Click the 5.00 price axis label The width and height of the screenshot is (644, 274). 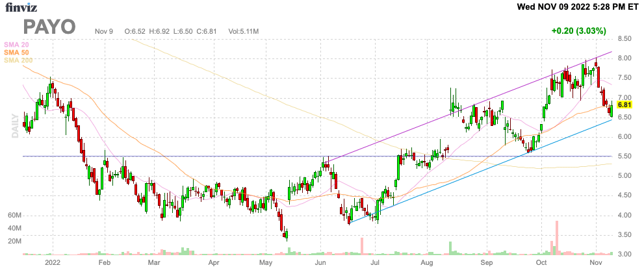coord(625,176)
